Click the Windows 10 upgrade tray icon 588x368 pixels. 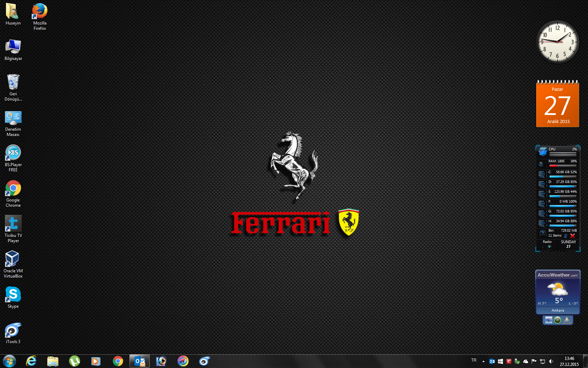point(500,361)
